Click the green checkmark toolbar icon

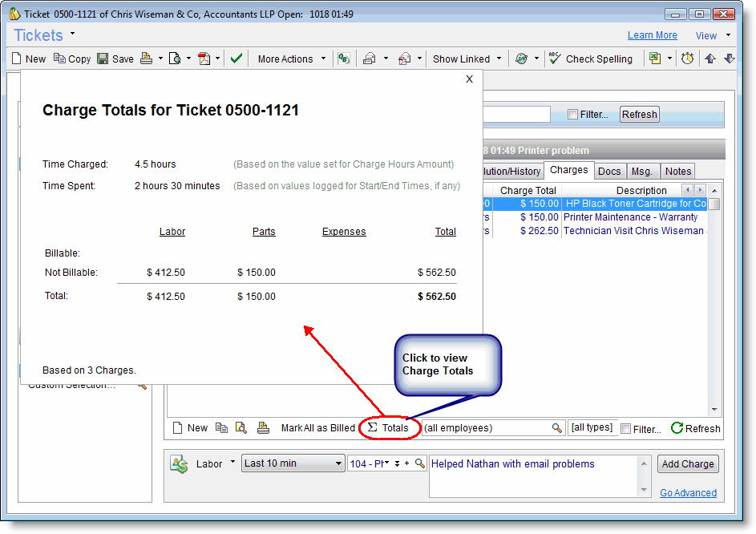pos(236,59)
